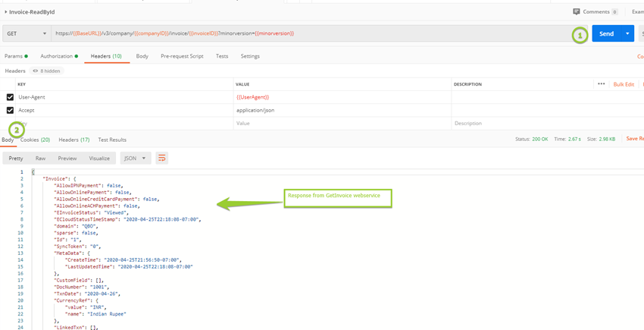Click the green circle marker numbered 1

pyautogui.click(x=580, y=35)
